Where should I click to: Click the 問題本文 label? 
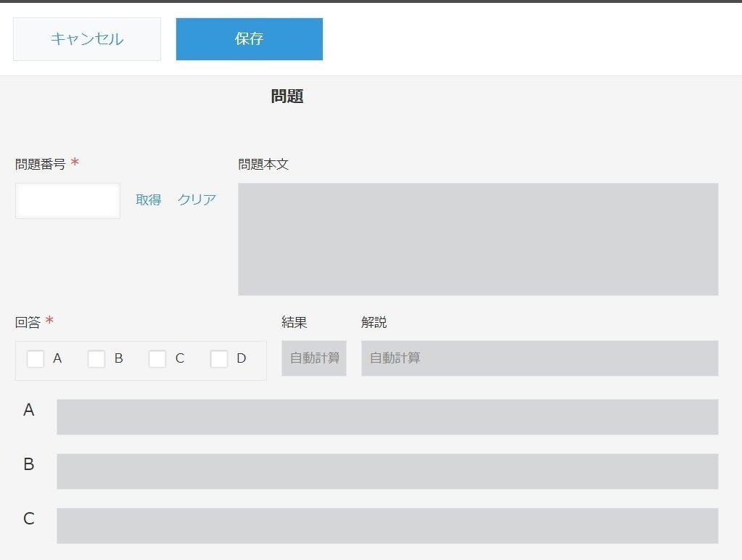point(263,164)
